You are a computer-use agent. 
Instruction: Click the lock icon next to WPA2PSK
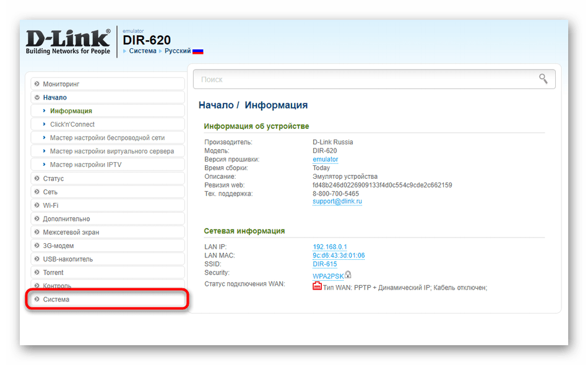tap(348, 275)
